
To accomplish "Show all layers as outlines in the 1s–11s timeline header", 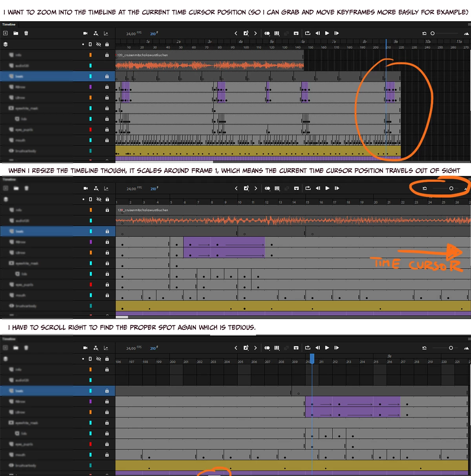I will pos(90,44).
